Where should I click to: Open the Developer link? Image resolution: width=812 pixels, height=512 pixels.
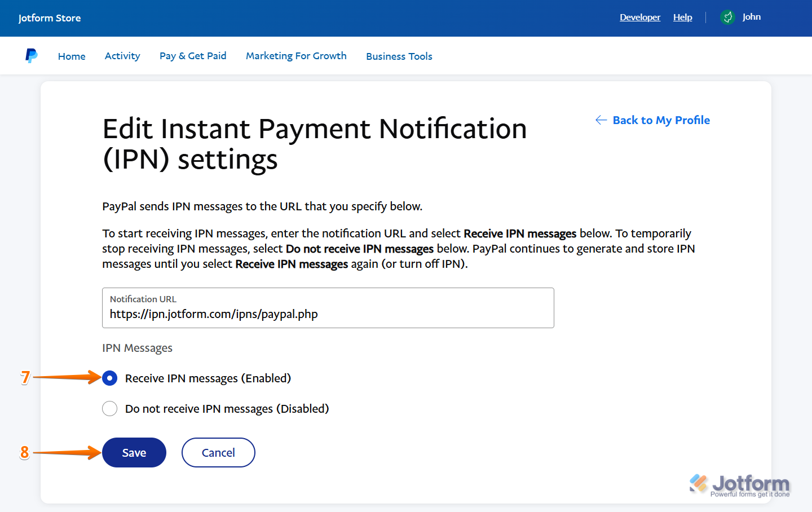(640, 17)
